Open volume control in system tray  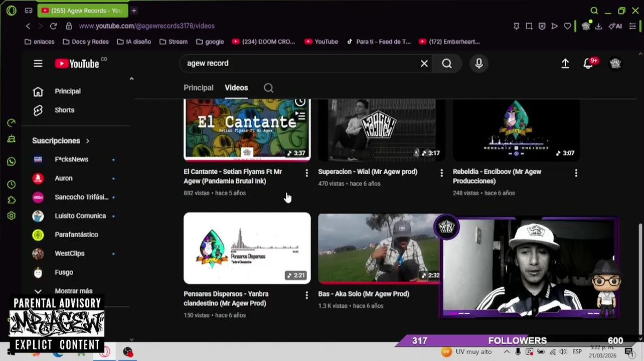[x=563, y=352]
